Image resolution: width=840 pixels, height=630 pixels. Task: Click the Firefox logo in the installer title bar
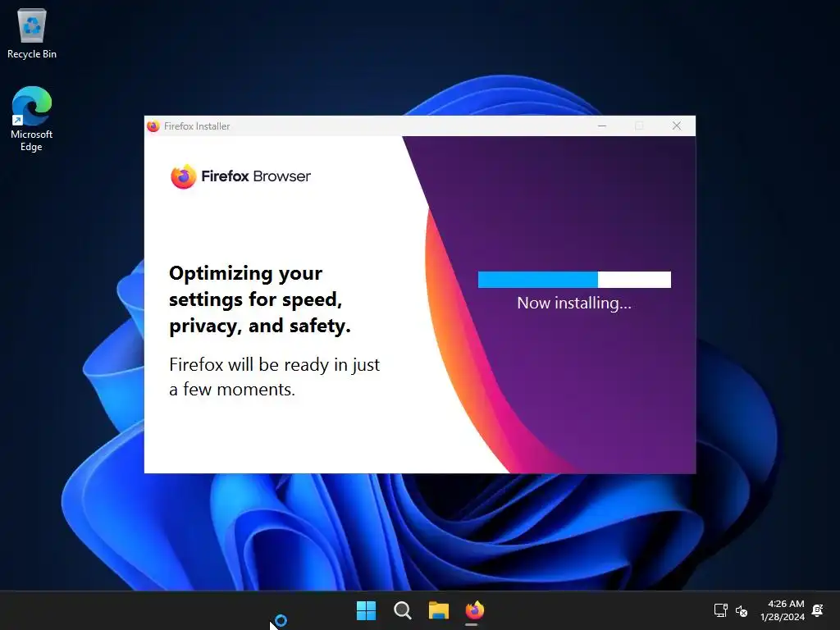click(x=153, y=126)
